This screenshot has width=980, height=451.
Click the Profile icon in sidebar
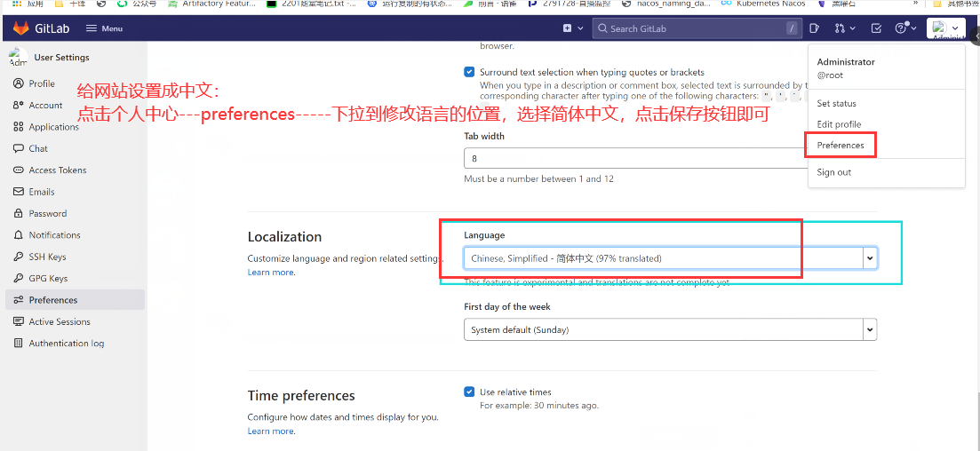[x=18, y=83]
